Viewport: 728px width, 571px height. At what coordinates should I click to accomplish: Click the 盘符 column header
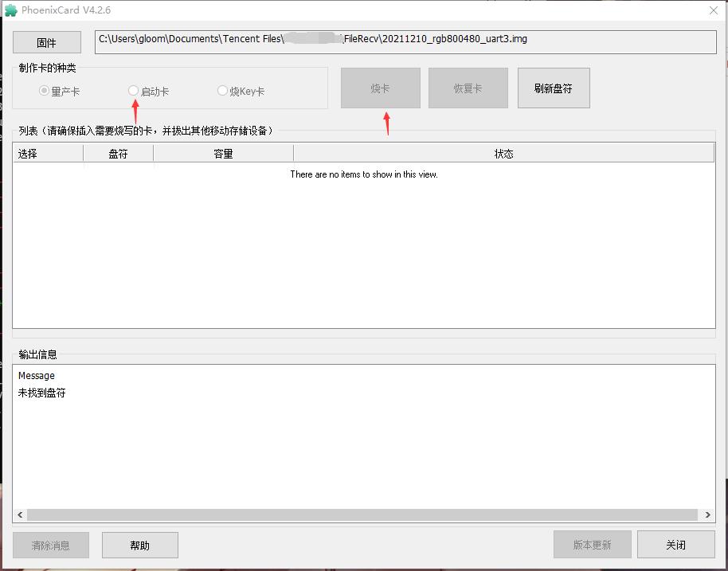[x=118, y=154]
